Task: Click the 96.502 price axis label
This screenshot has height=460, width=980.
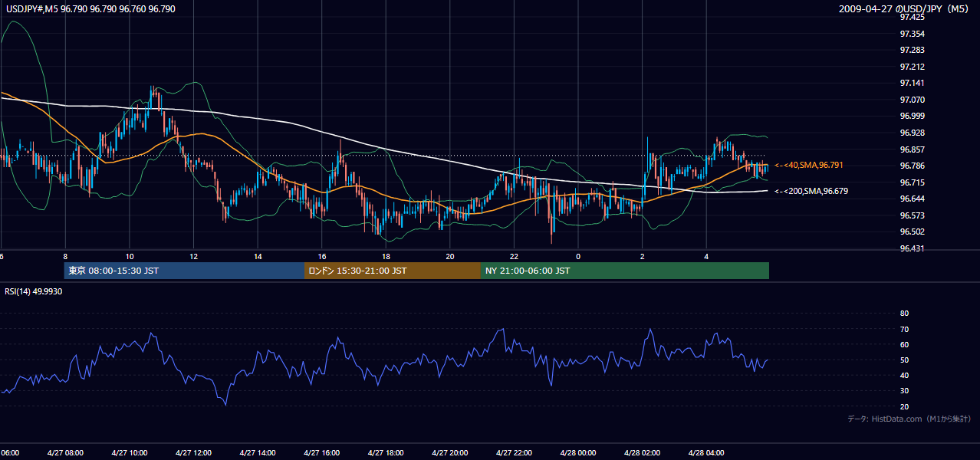Action: [x=913, y=232]
